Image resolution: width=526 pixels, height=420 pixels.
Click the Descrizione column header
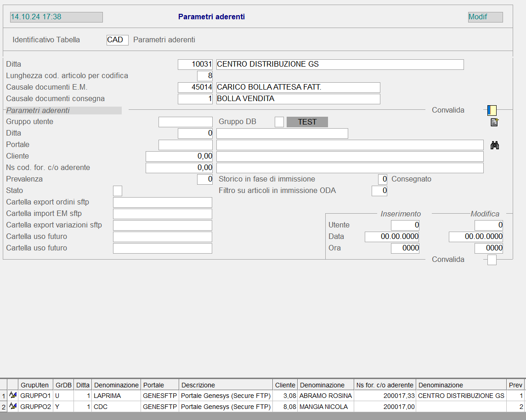(x=226, y=385)
